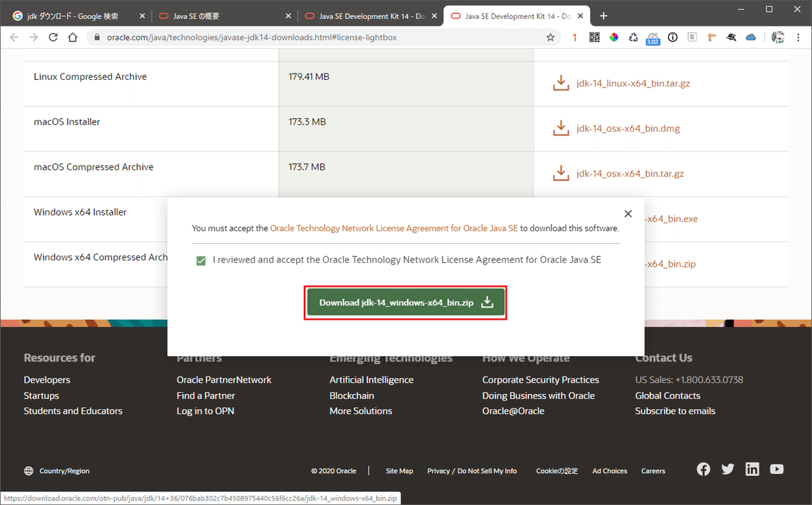Open the orange number 1 extension

(x=574, y=38)
